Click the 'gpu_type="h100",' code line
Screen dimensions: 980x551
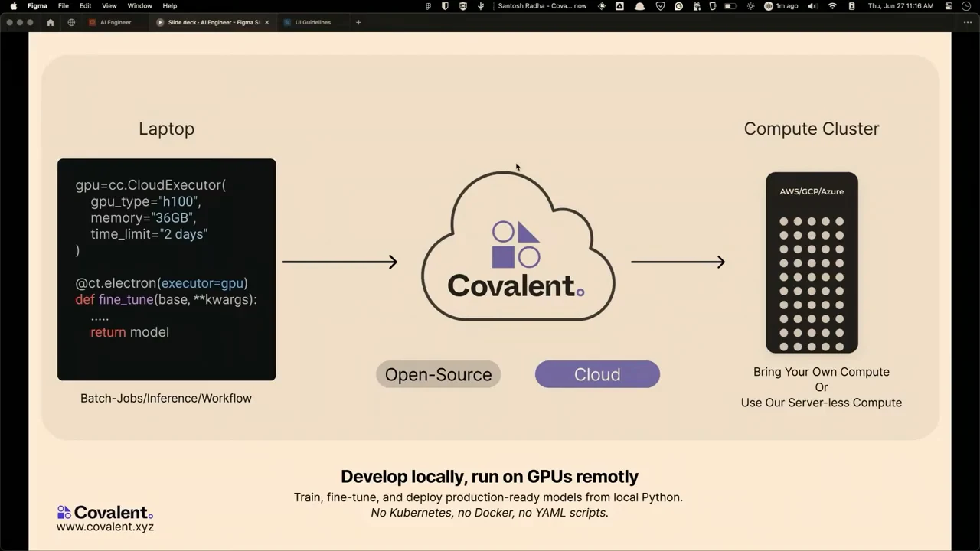point(145,202)
